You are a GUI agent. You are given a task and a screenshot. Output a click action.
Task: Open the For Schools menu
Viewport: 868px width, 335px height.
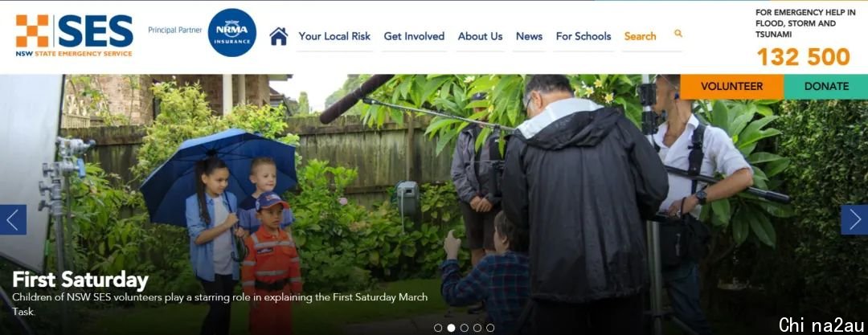point(583,36)
